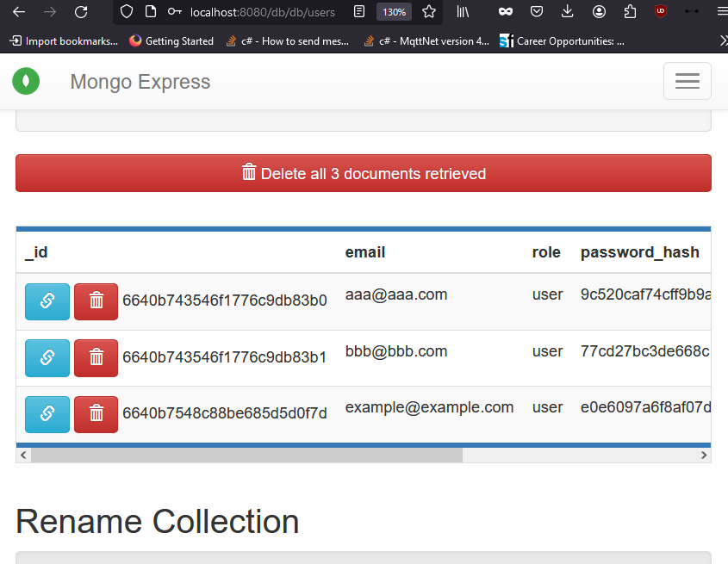Image resolution: width=728 pixels, height=564 pixels.
Task: Click the hash starting 9c520caf74cff9b9
Action: [645, 294]
